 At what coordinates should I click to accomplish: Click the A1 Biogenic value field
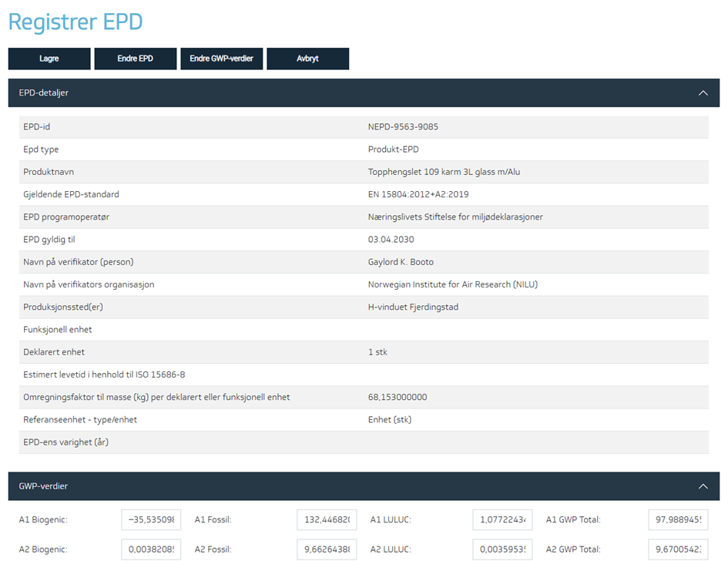click(151, 519)
